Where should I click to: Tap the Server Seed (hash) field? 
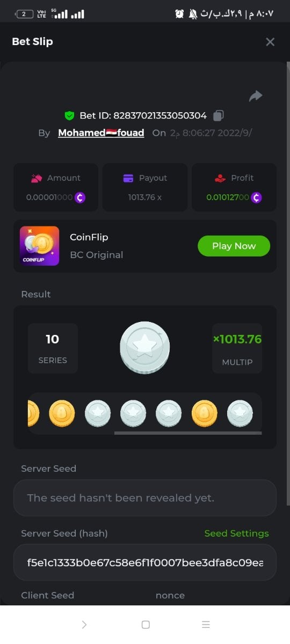pos(145,562)
